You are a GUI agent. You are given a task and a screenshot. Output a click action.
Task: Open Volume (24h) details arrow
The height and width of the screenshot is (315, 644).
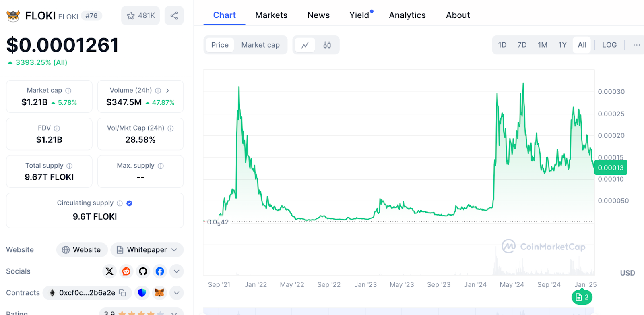click(167, 91)
